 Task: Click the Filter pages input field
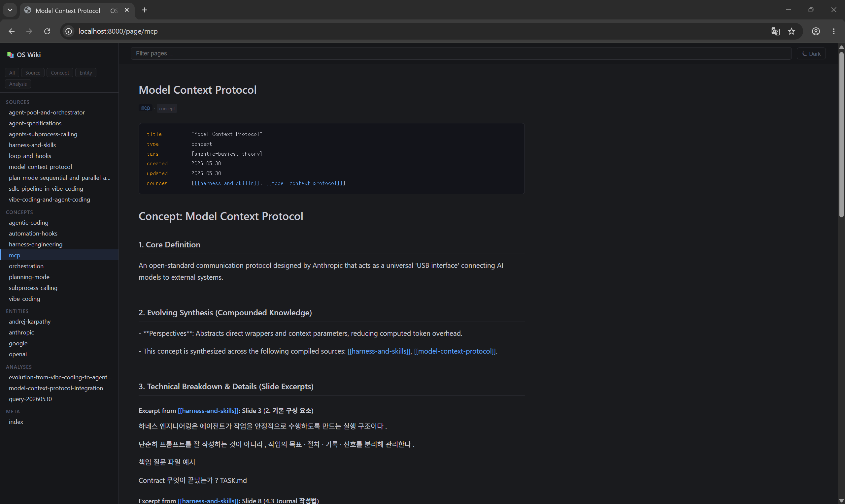coord(461,53)
